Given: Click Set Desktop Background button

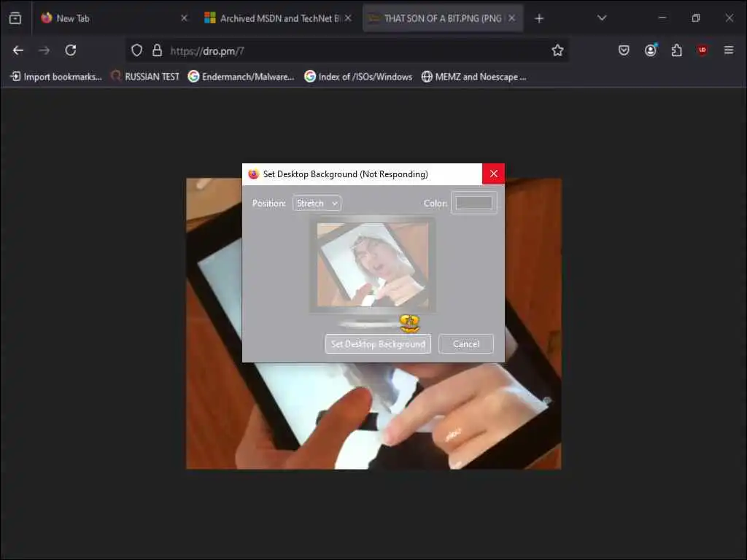Looking at the screenshot, I should (378, 344).
